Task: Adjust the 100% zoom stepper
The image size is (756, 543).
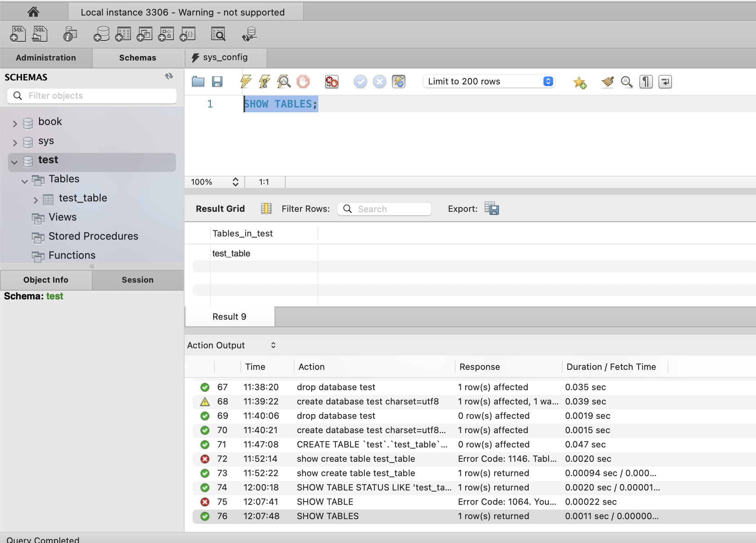Action: click(x=236, y=182)
